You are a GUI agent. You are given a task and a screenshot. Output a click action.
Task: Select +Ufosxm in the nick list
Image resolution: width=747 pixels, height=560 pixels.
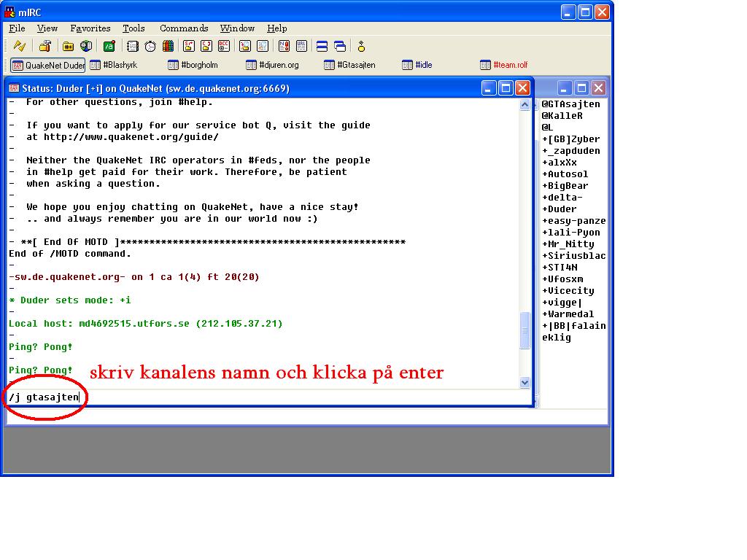(x=562, y=279)
